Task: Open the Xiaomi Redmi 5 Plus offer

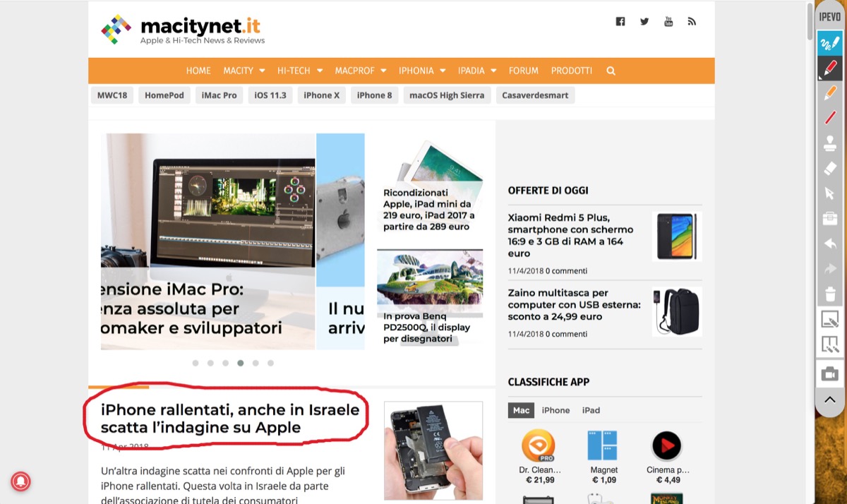Action: click(x=571, y=235)
